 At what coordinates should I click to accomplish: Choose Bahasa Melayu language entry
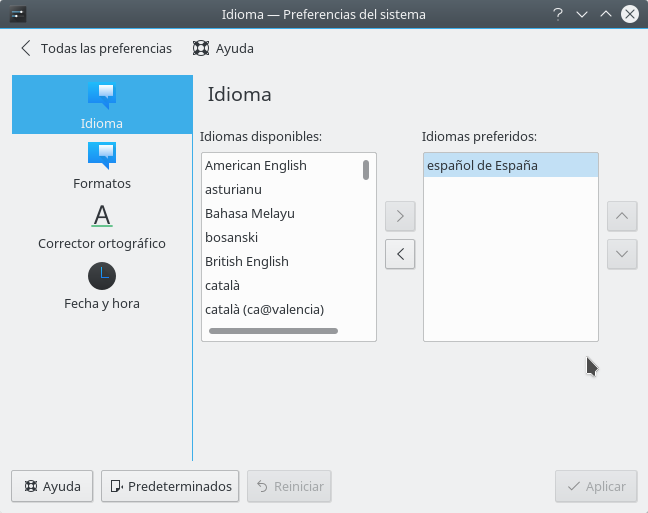(x=250, y=214)
